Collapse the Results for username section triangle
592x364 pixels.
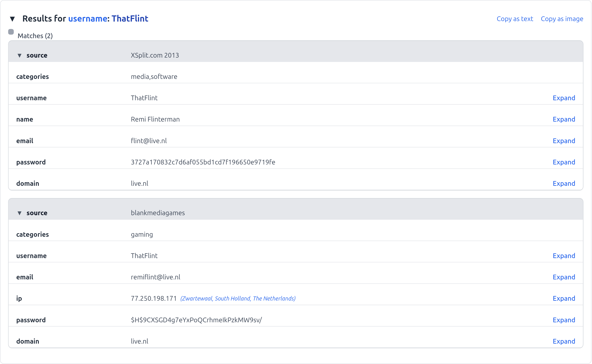(x=12, y=19)
